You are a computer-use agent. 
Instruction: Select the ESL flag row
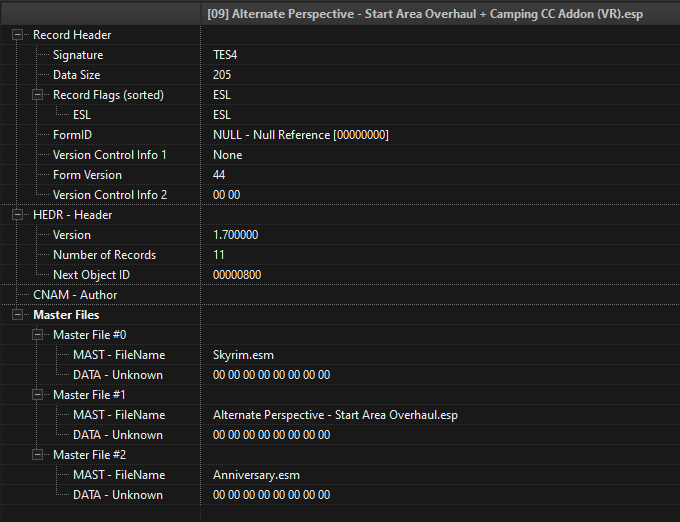340,114
